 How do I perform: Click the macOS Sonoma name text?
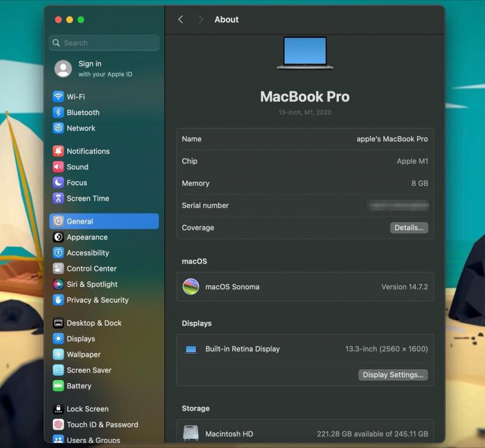[x=232, y=287]
